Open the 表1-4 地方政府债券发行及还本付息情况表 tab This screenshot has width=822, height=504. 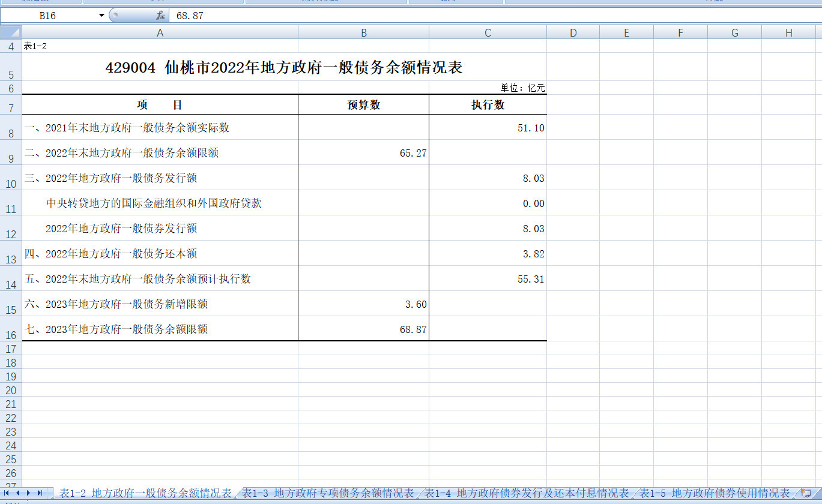527,493
